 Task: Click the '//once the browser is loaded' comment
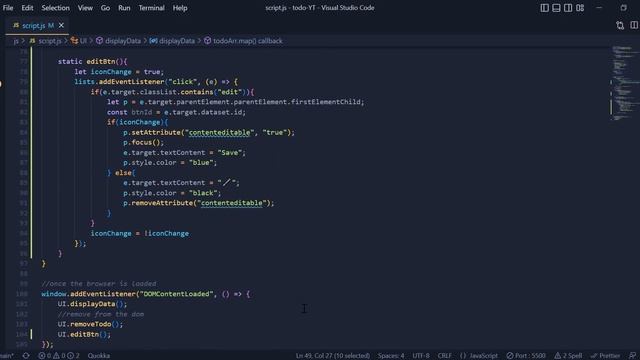[98, 284]
